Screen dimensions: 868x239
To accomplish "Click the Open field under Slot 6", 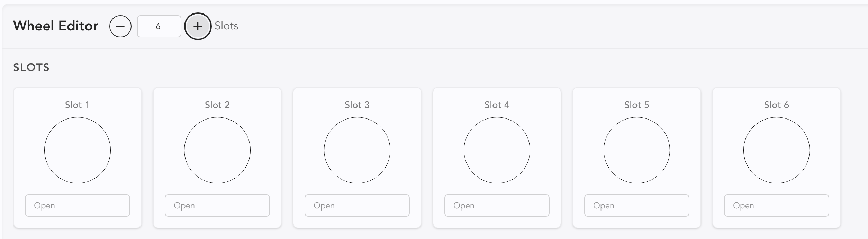I will [x=777, y=205].
